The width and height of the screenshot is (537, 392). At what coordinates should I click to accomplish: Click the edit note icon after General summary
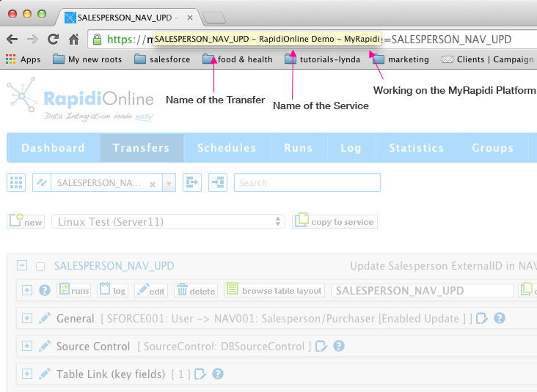(x=482, y=318)
